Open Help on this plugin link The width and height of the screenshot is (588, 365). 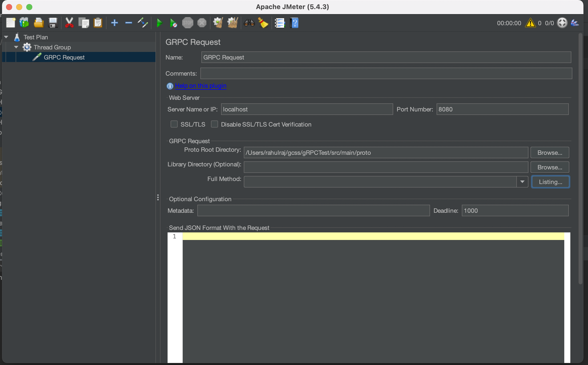coord(200,86)
